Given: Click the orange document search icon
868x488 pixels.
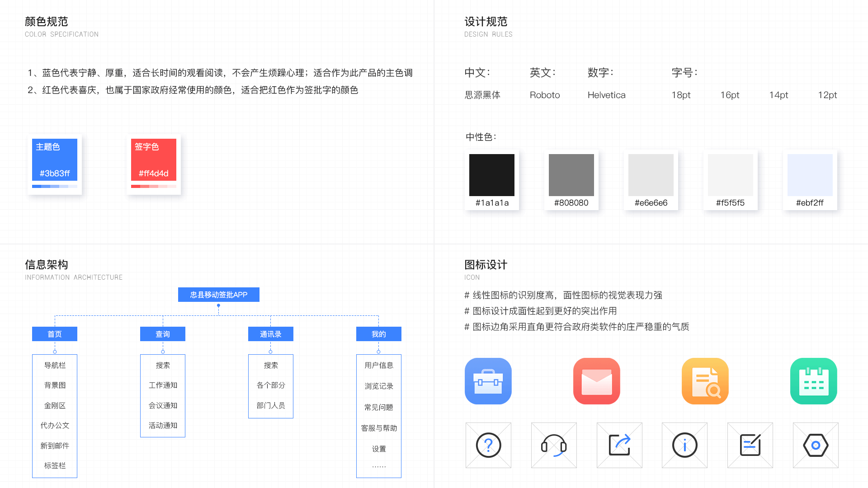Looking at the screenshot, I should click(x=705, y=381).
